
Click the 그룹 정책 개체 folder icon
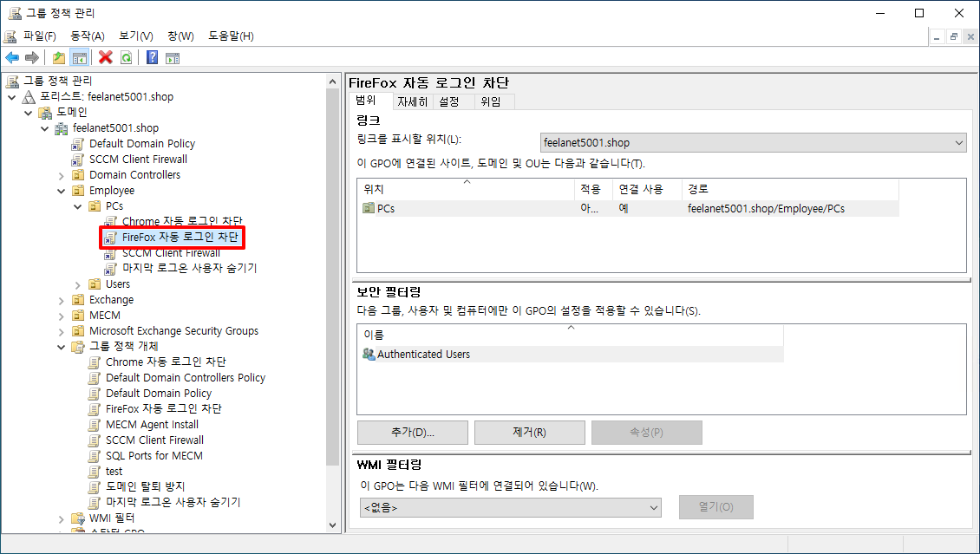click(x=77, y=347)
